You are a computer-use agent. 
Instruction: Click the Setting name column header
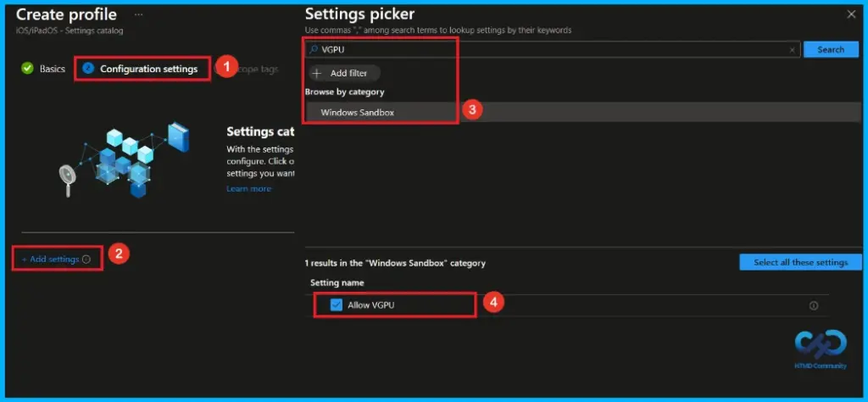pos(337,283)
